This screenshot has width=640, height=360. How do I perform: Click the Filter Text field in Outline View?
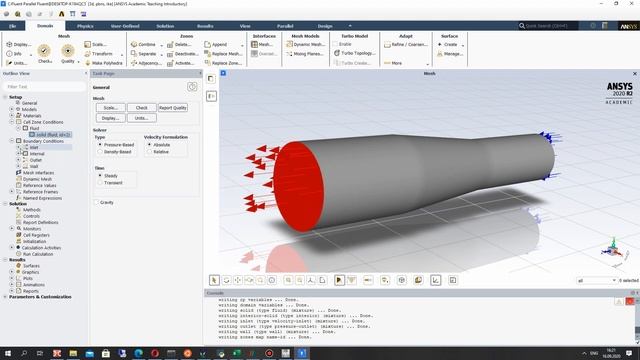tap(44, 87)
